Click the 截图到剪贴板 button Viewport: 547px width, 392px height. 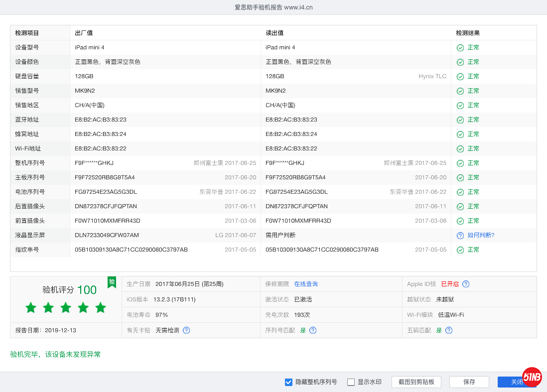coord(416,382)
